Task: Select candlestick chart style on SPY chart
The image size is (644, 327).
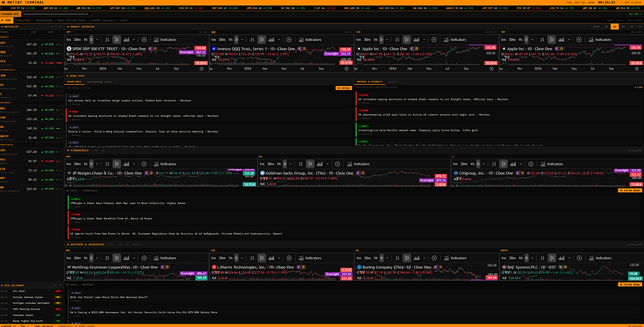Action: coord(117,39)
